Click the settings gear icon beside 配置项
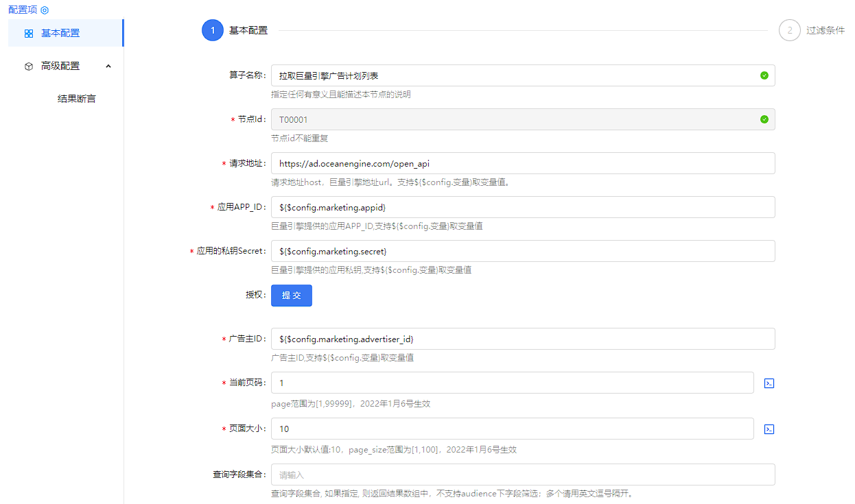The width and height of the screenshot is (855, 504). pos(45,10)
